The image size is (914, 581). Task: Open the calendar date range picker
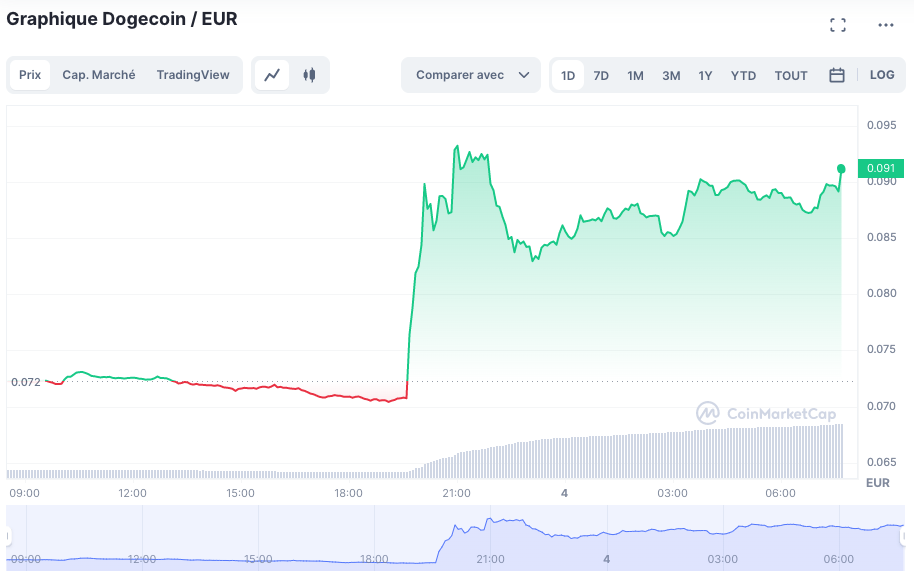tap(837, 75)
